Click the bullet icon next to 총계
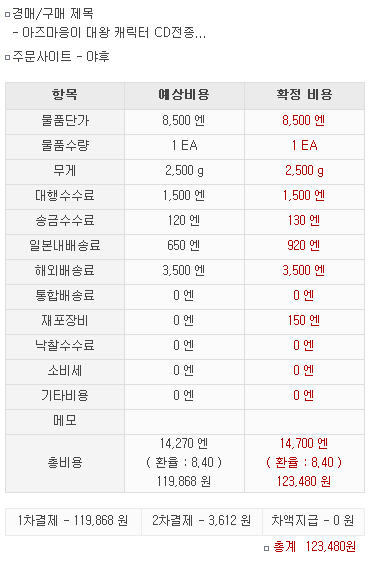 click(266, 548)
